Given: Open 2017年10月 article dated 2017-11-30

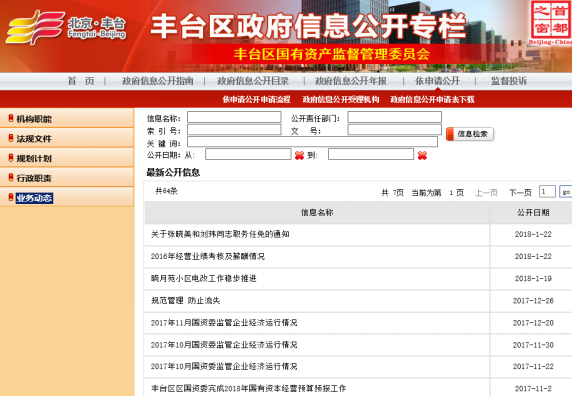Looking at the screenshot, I should 224,345.
